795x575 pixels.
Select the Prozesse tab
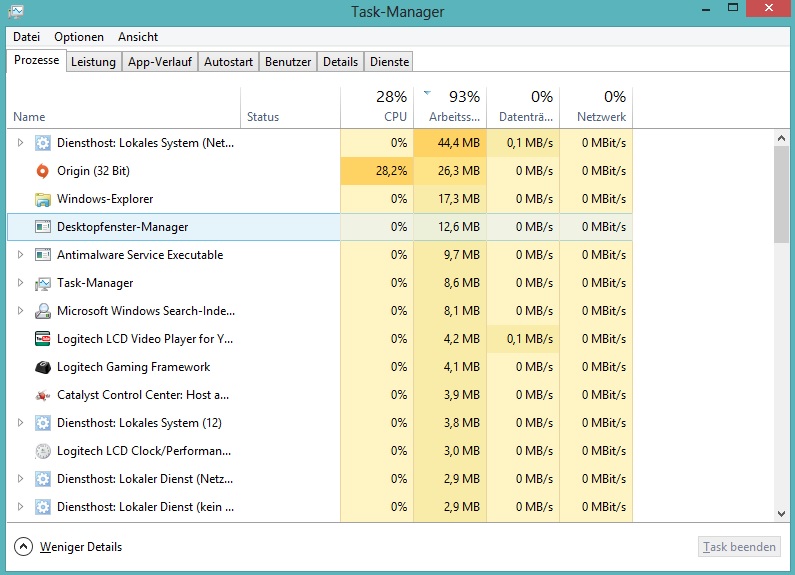coord(37,60)
